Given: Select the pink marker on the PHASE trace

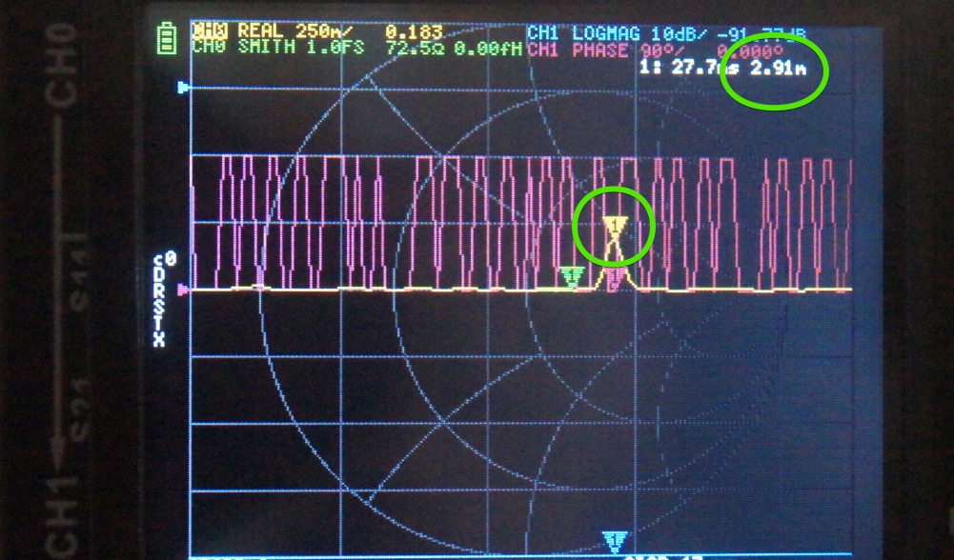Looking at the screenshot, I should point(615,280).
